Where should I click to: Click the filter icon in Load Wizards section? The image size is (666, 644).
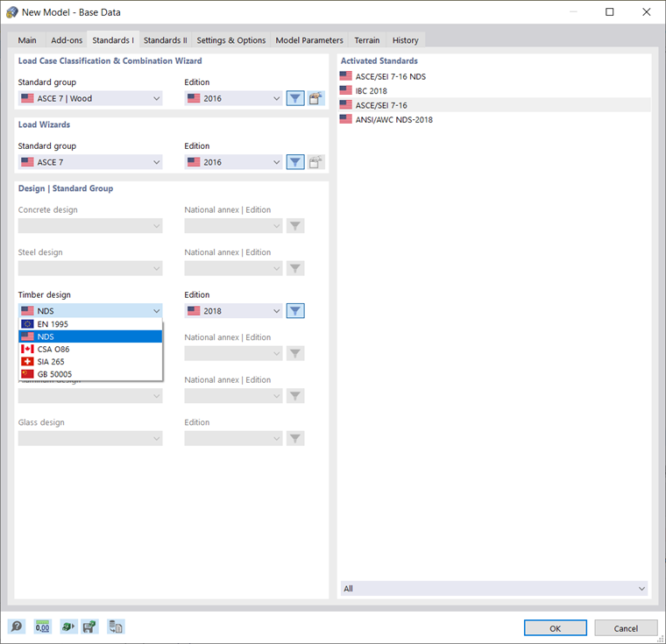click(x=295, y=162)
